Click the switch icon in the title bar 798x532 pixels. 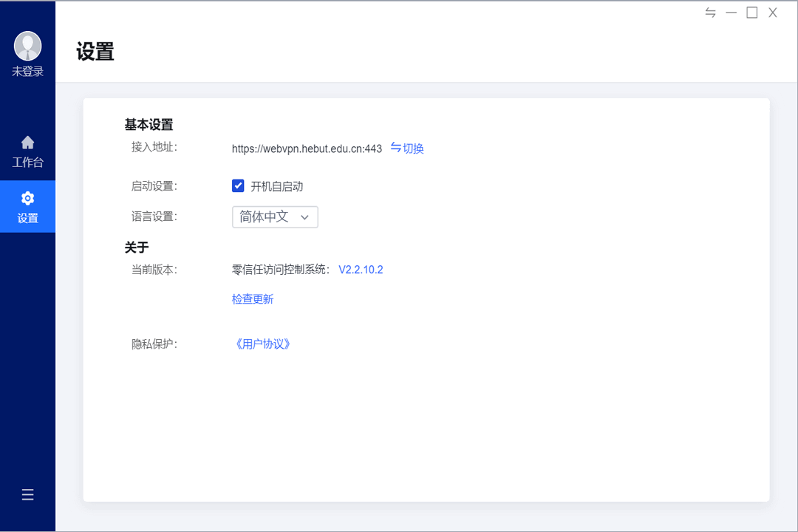(711, 13)
